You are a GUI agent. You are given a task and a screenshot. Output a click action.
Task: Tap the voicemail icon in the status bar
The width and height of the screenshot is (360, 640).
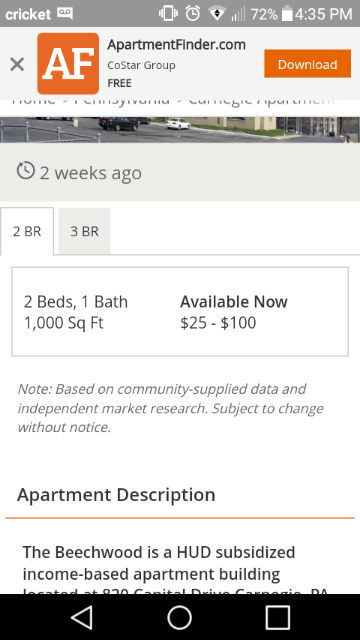(x=64, y=13)
